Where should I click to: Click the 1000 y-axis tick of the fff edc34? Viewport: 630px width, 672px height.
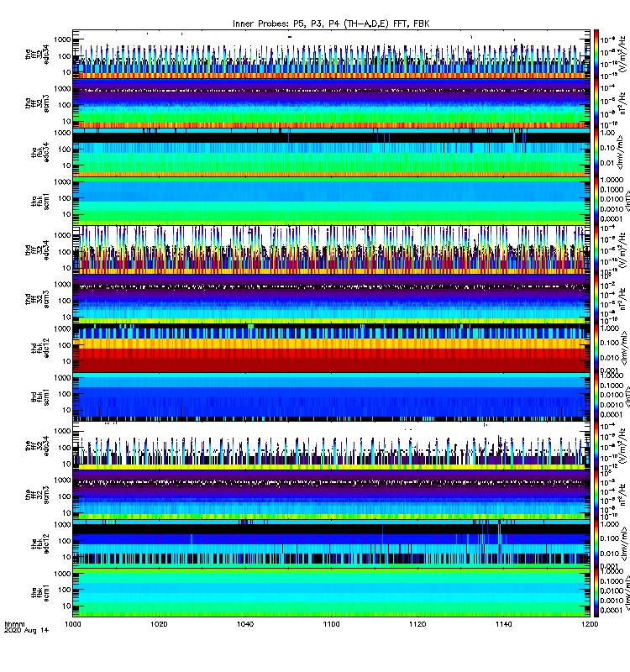pyautogui.click(x=62, y=431)
